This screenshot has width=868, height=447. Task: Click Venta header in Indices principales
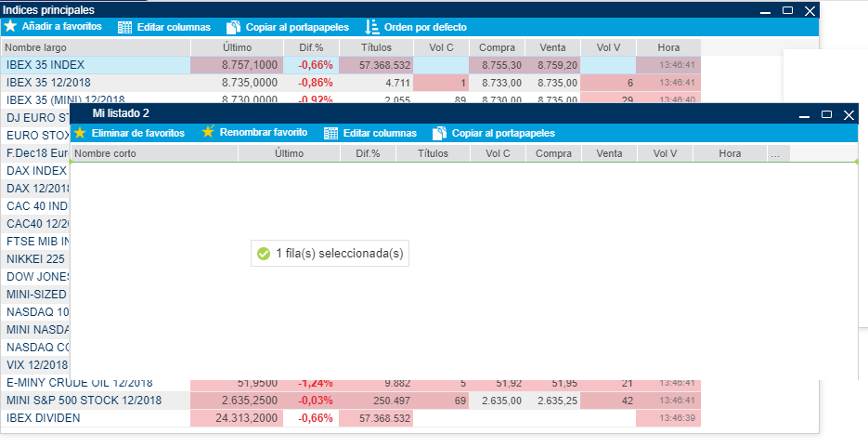pyautogui.click(x=553, y=47)
